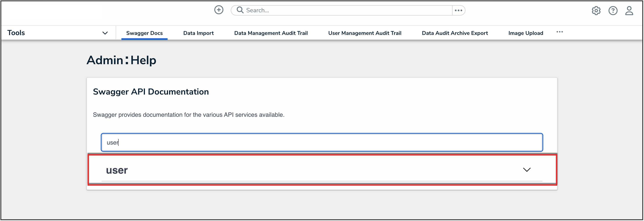
Task: Open the Data Audit Archive Export page
Action: [454, 33]
